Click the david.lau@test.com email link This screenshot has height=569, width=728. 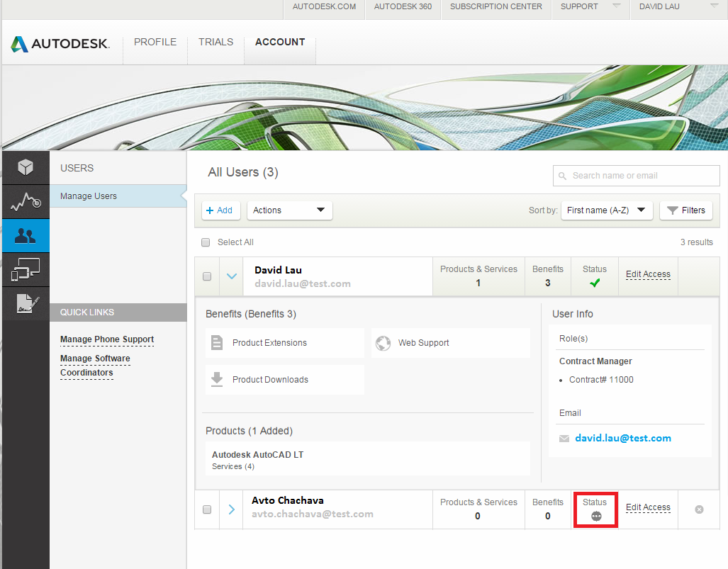622,438
